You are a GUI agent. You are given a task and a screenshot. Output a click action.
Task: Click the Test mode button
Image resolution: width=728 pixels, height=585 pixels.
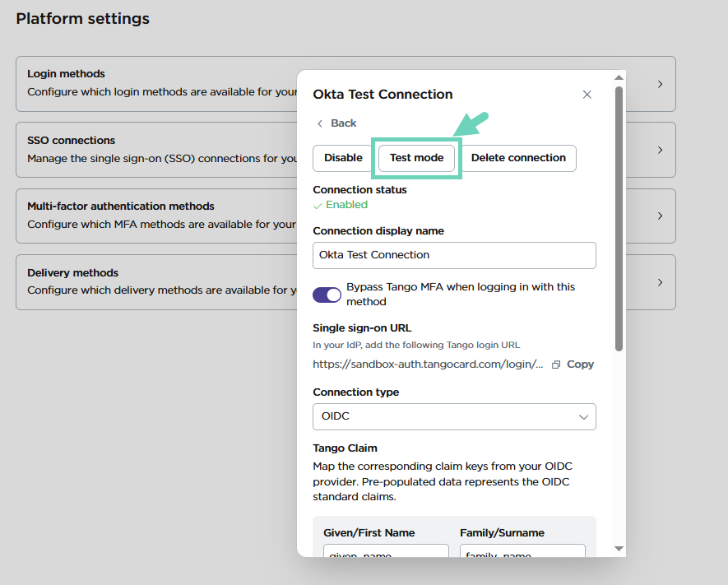click(x=416, y=158)
